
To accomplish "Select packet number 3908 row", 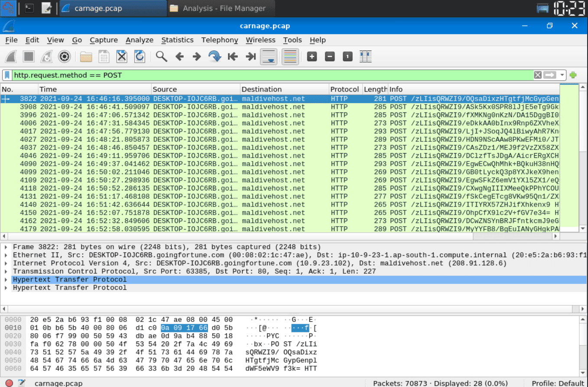I will (x=280, y=107).
